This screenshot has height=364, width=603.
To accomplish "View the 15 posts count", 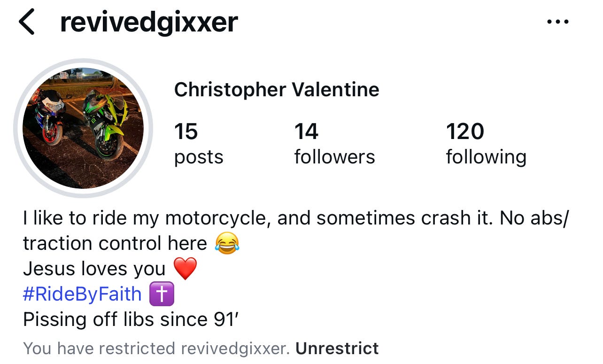I will pyautogui.click(x=199, y=143).
